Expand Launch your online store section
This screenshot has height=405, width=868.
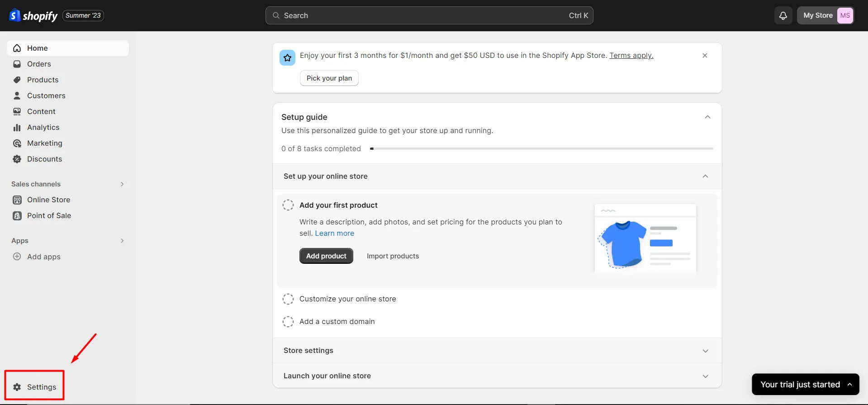coord(705,376)
